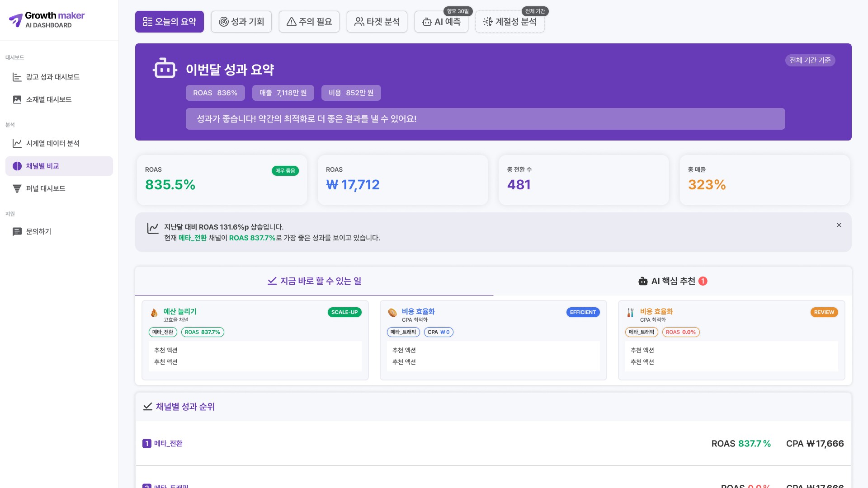868x488 pixels.
Task: Click the EFFICIENT badge on 비용 효율화 card
Action: (x=583, y=312)
